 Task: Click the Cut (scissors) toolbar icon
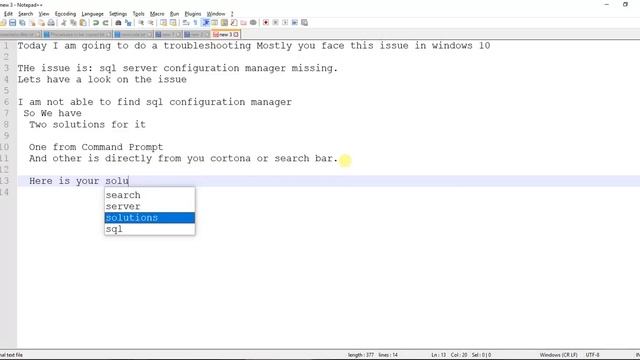click(x=64, y=22)
